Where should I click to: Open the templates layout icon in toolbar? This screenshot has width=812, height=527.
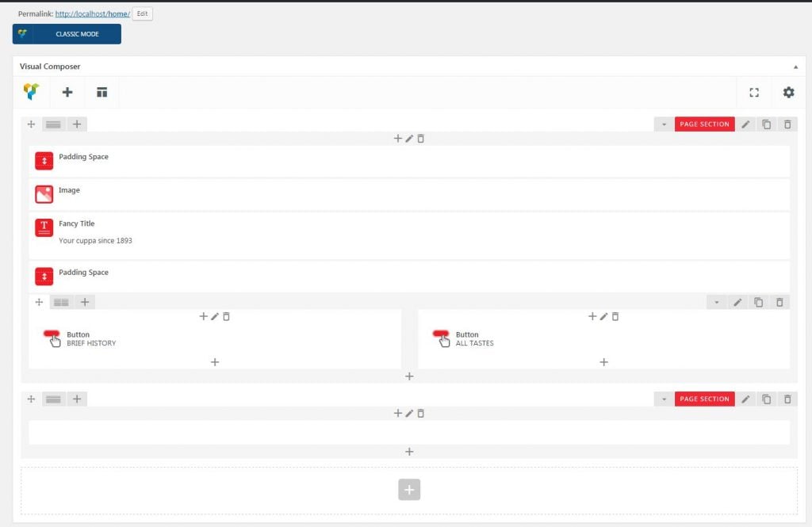click(101, 92)
